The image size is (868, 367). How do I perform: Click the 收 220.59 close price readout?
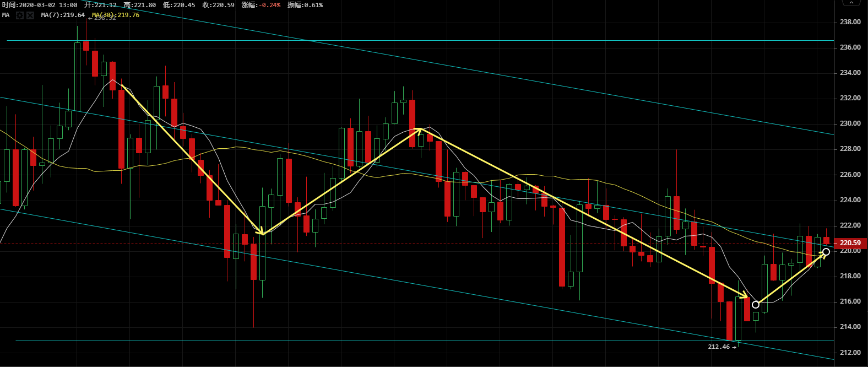[x=218, y=5]
